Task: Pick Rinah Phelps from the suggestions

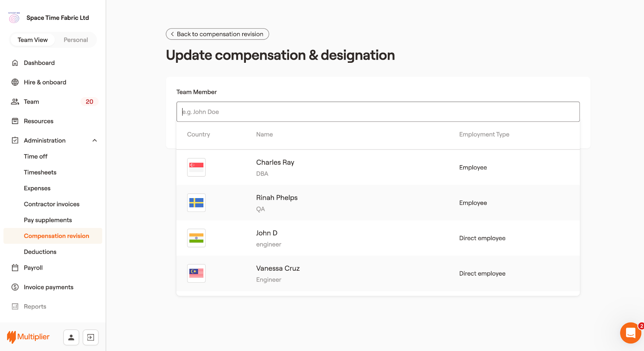Action: click(277, 198)
